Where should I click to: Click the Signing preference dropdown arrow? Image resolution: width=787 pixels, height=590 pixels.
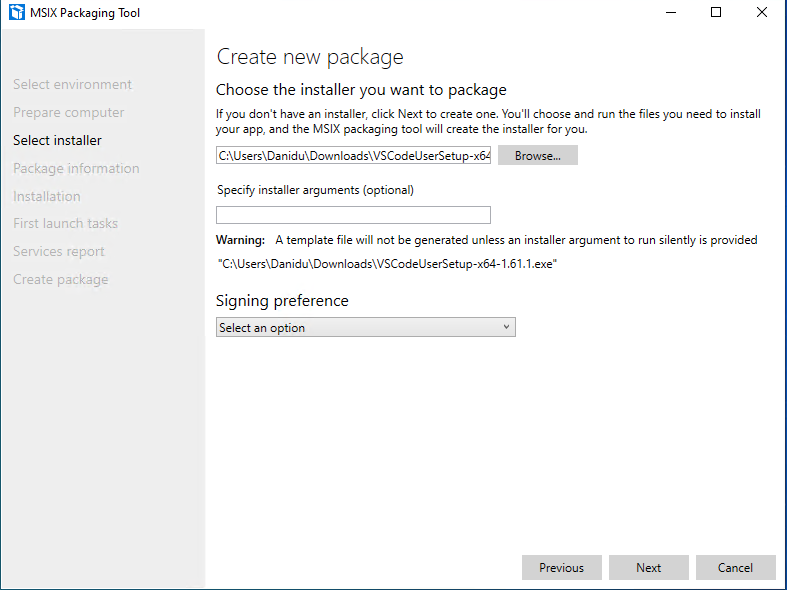click(x=506, y=327)
